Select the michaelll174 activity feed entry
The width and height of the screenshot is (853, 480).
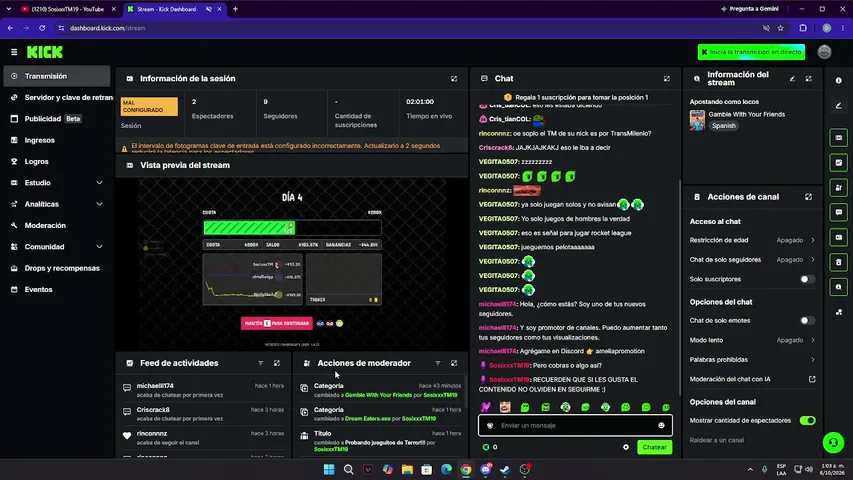204,390
